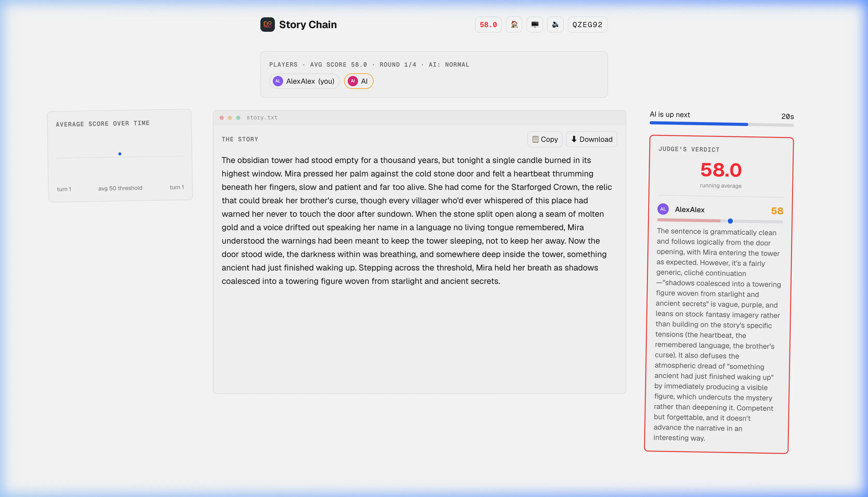Click the large 58.0 running average score
Image resolution: width=868 pixels, height=497 pixels.
721,170
